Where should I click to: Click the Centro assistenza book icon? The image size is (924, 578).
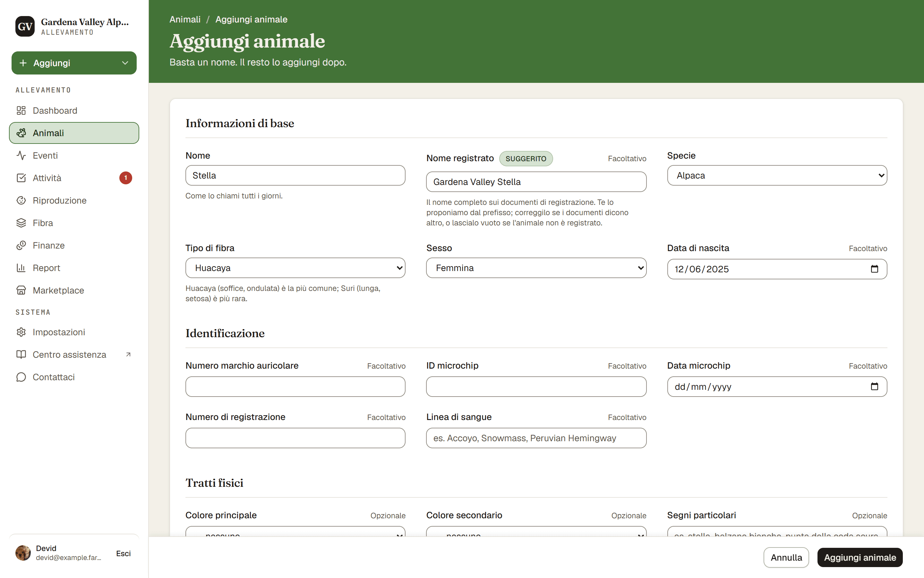tap(21, 355)
